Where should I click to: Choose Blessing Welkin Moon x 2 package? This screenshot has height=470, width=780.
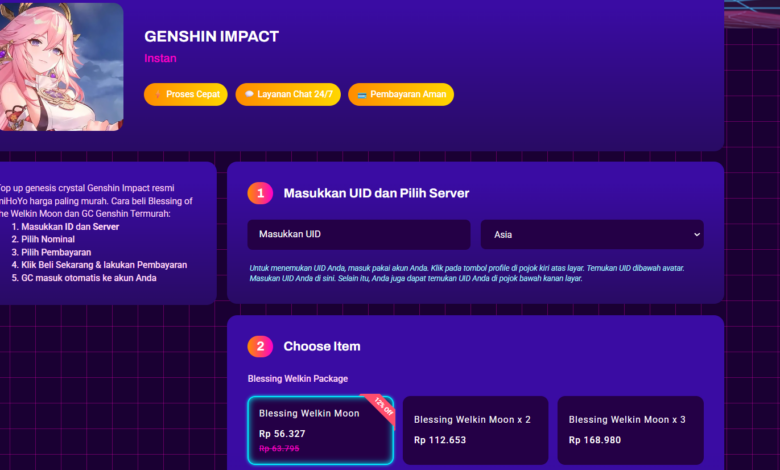[x=475, y=430]
